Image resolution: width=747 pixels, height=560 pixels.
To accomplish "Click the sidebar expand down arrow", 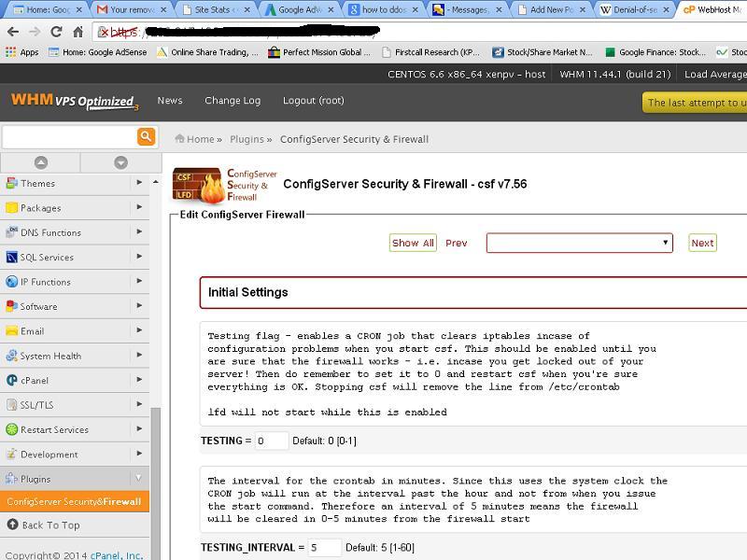I will pyautogui.click(x=120, y=162).
